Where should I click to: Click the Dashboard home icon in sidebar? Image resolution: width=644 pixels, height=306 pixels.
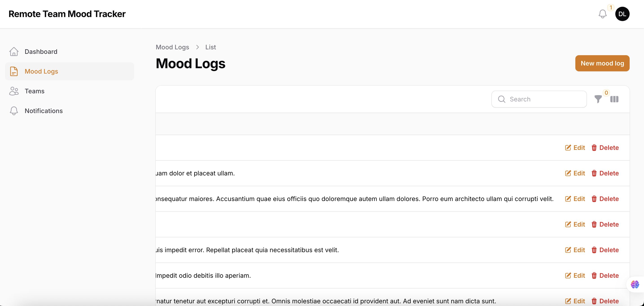pos(14,52)
